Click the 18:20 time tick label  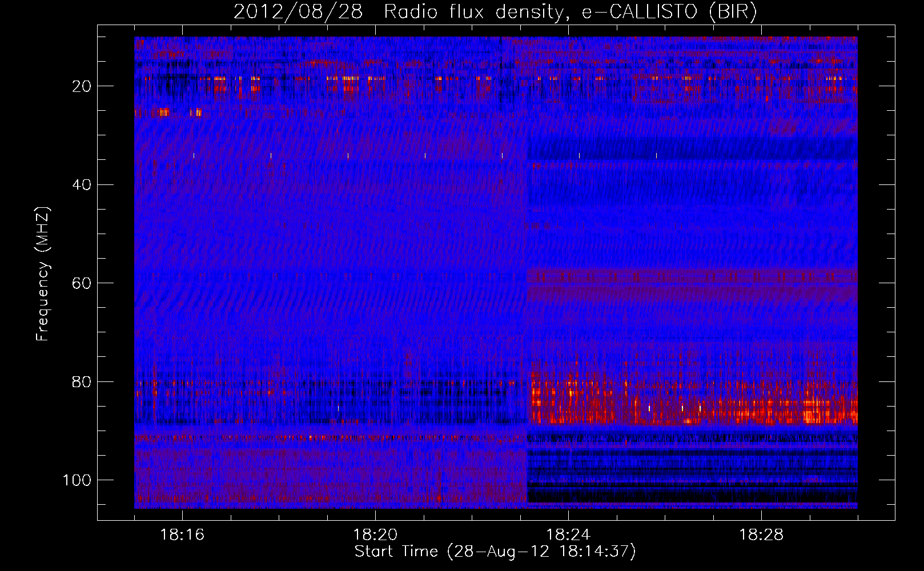pos(375,535)
